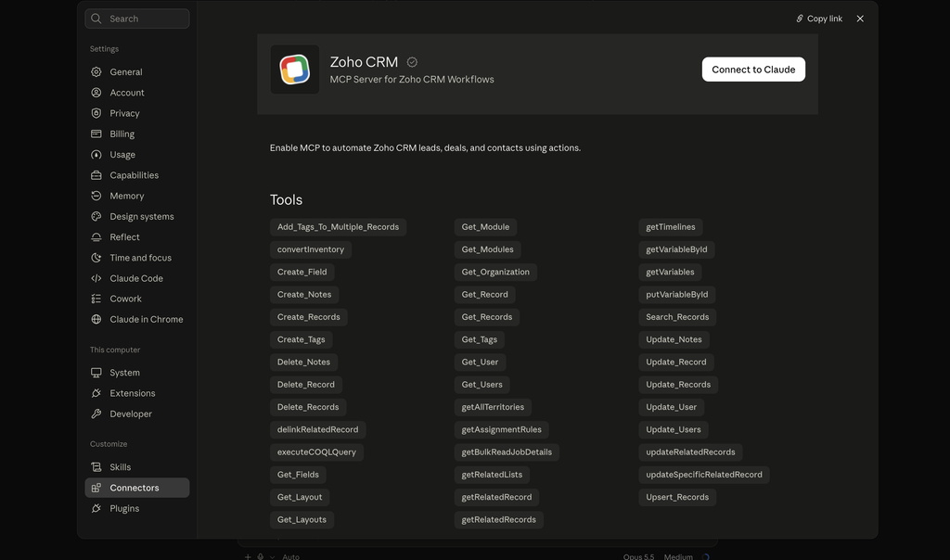Click the Extensions plug icon
Viewport: 950px width, 560px height.
(96, 393)
